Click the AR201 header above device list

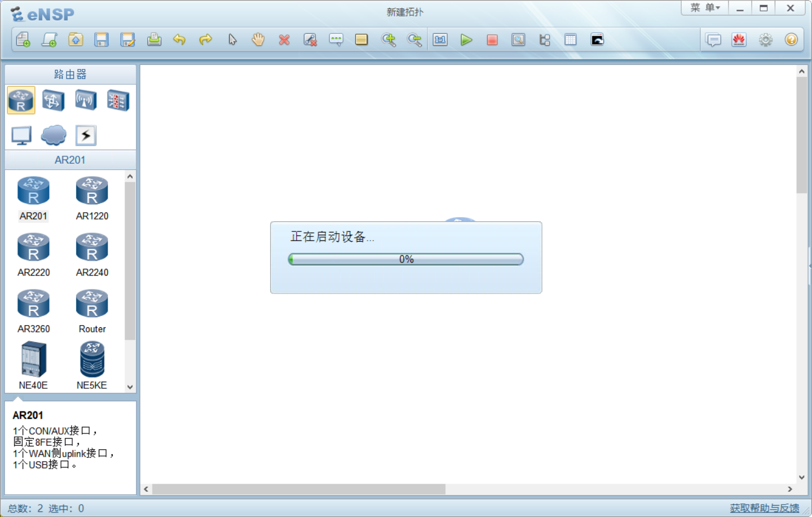[70, 160]
